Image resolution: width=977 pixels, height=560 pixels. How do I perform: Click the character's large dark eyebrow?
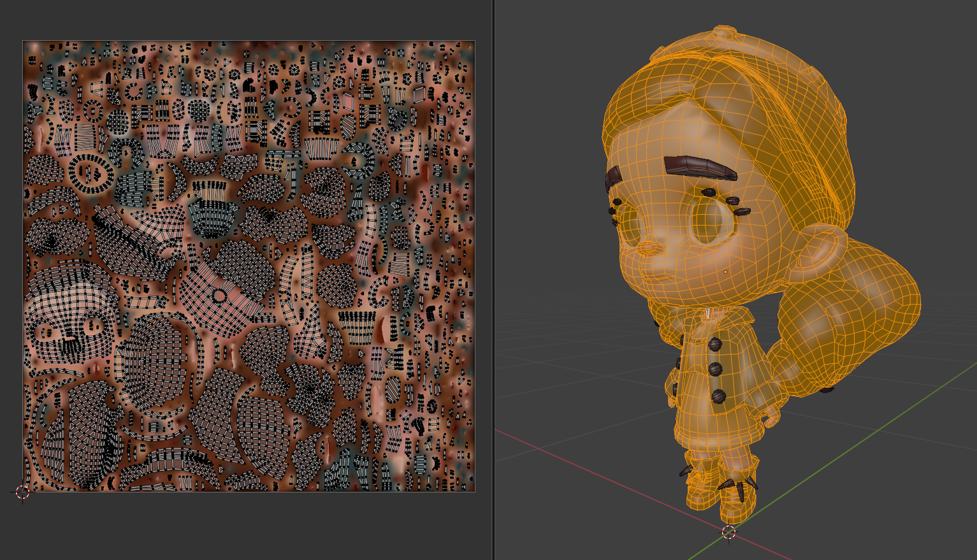(700, 167)
